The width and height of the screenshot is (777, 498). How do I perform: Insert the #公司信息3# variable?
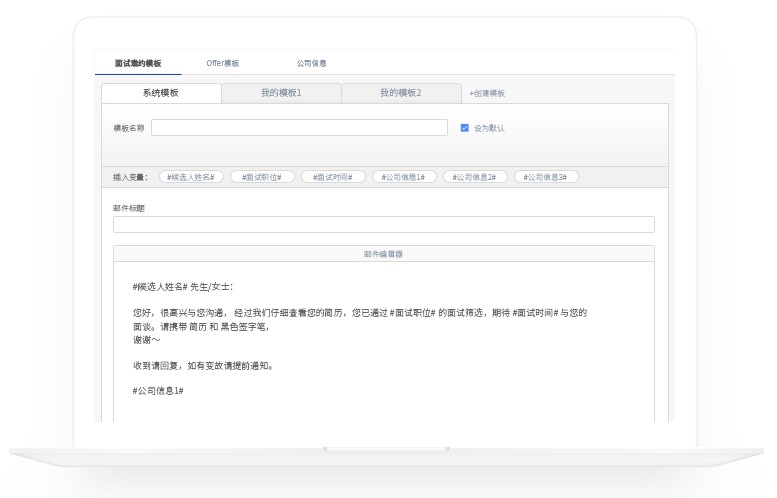(x=546, y=177)
